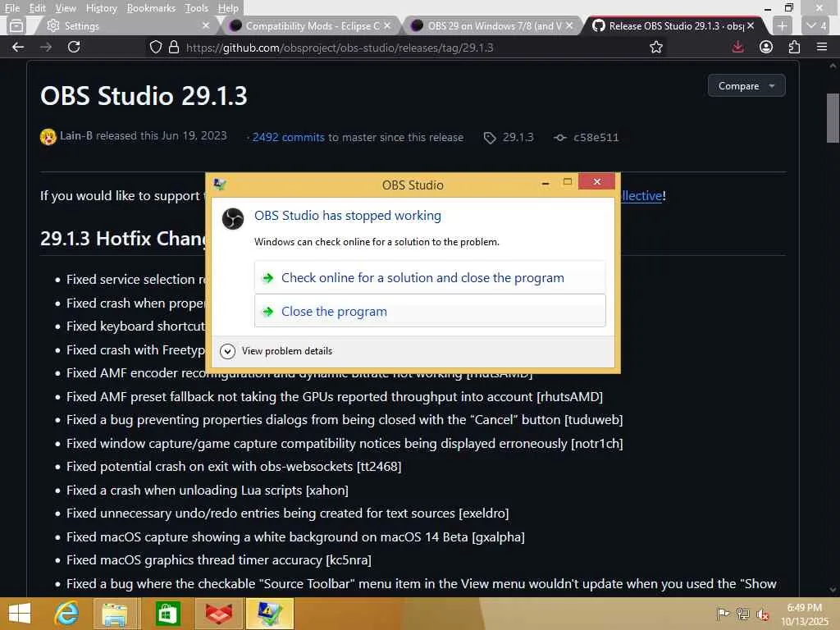Close the OBS Studio crash dialog
Viewport: 840px width, 630px height.
[x=597, y=182]
